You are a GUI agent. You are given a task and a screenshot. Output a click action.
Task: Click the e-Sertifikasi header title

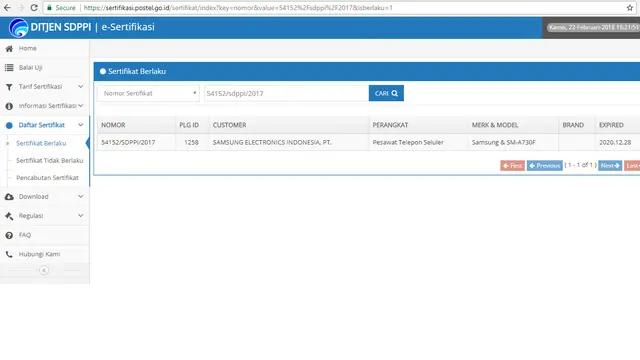pyautogui.click(x=128, y=27)
